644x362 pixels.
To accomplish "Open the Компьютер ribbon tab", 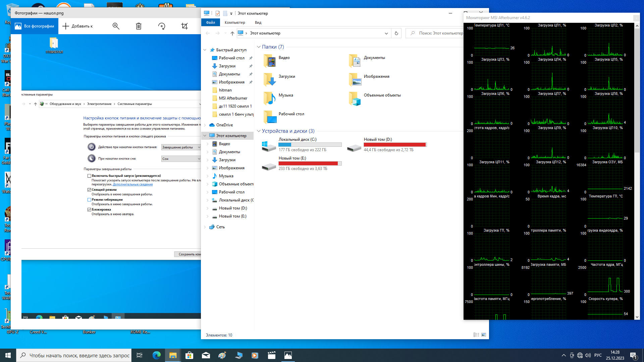I will (x=235, y=22).
